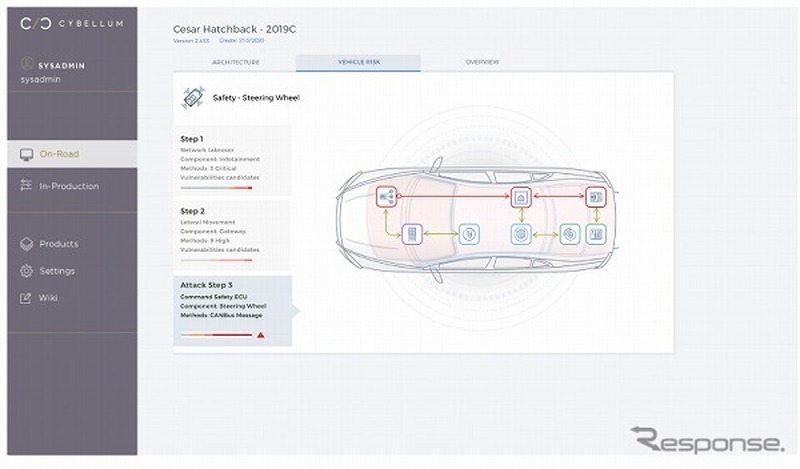Click the Attack Step 3 severity bar
Viewport: 800px width, 469px height.
215,335
